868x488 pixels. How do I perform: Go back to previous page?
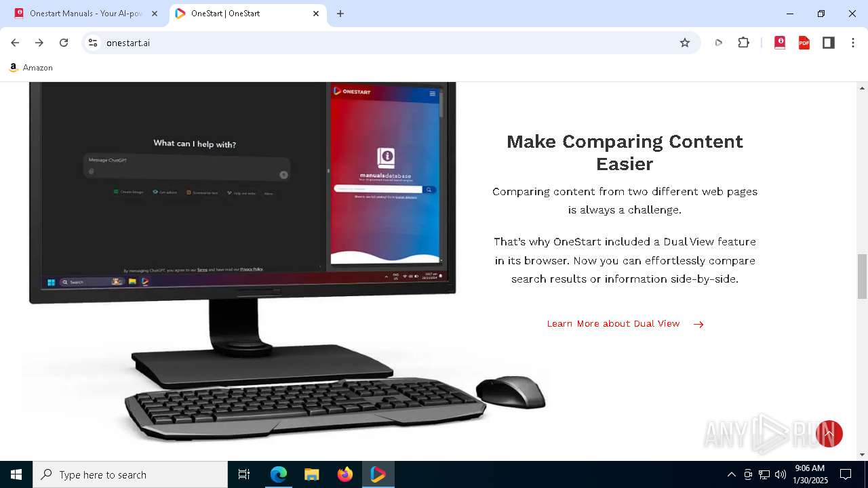pos(15,43)
